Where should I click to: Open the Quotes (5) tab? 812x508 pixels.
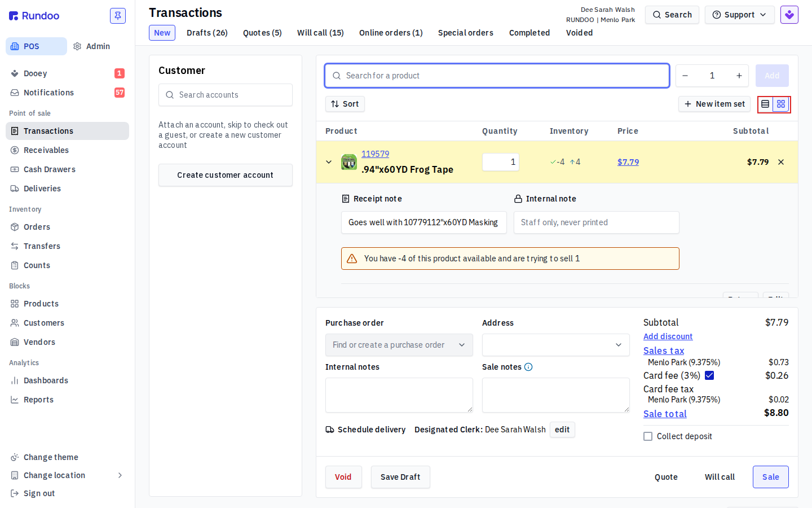(x=262, y=33)
